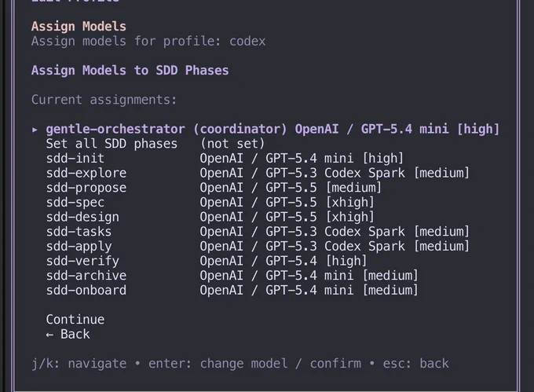Click the selection arrow beside gentle-orchestrator

point(35,130)
